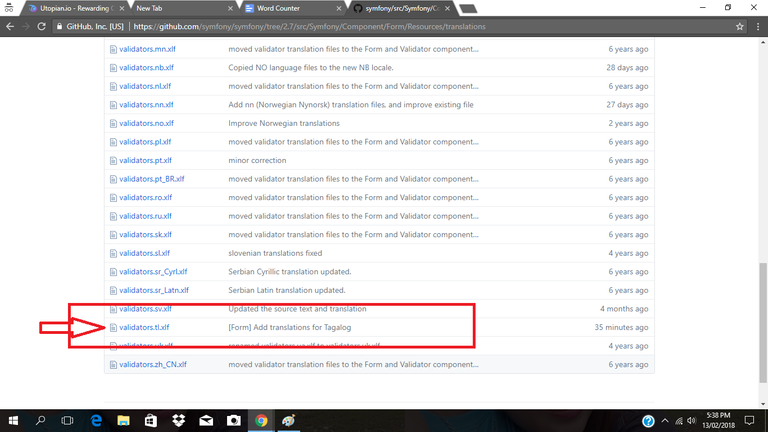Image resolution: width=768 pixels, height=432 pixels.
Task: Click '35 minutes ago' timestamp
Action: (x=621, y=328)
